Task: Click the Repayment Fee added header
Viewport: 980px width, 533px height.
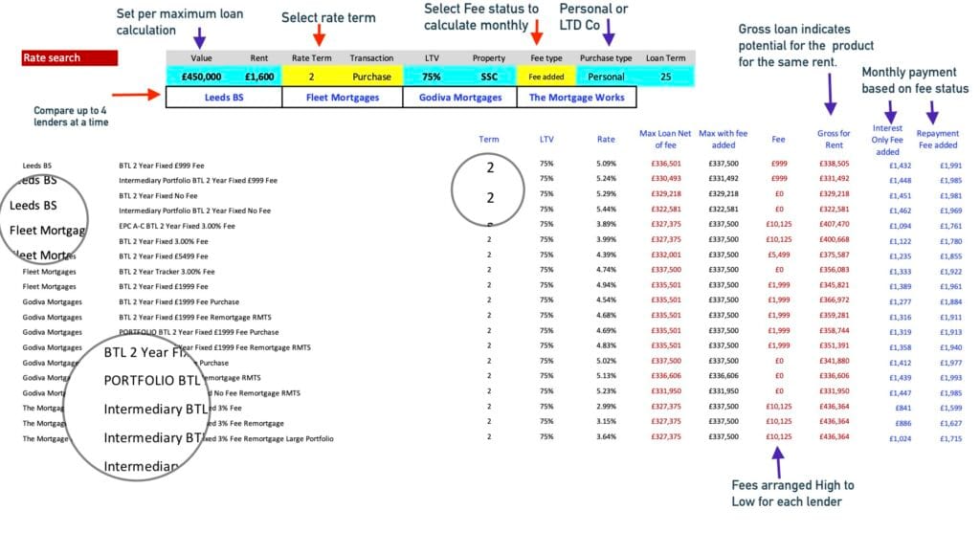Action: 938,139
